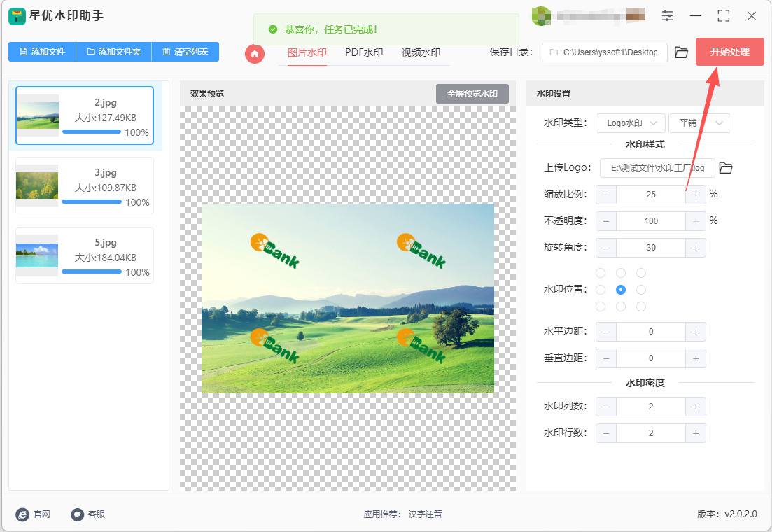
Task: Select top-right watermark position
Action: pyautogui.click(x=641, y=273)
